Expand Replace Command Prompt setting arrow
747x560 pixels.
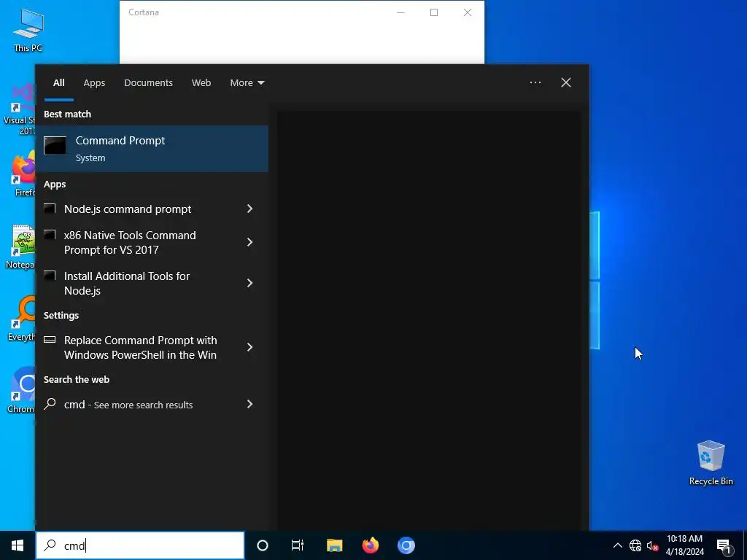tap(249, 347)
